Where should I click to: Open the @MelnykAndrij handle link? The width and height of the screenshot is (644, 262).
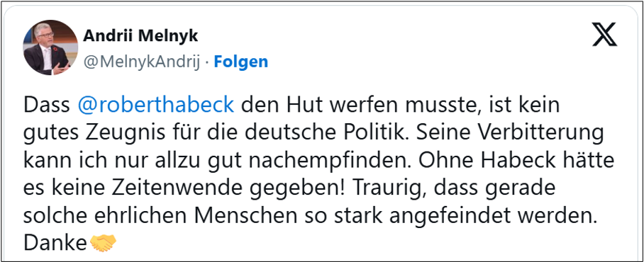141,62
